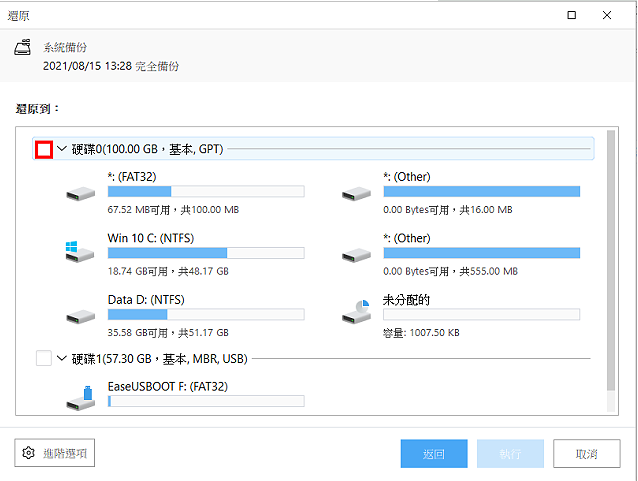The image size is (638, 481).
Task: Collapse the 硬碟1 MBR USB disk chevron
Action: 61,359
